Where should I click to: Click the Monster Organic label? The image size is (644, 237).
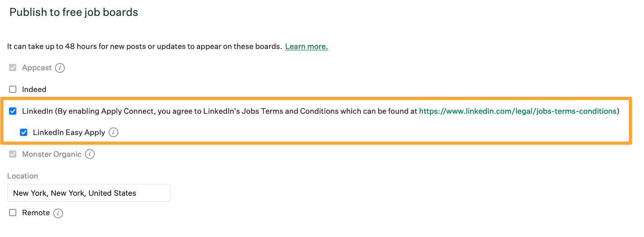[52, 155]
